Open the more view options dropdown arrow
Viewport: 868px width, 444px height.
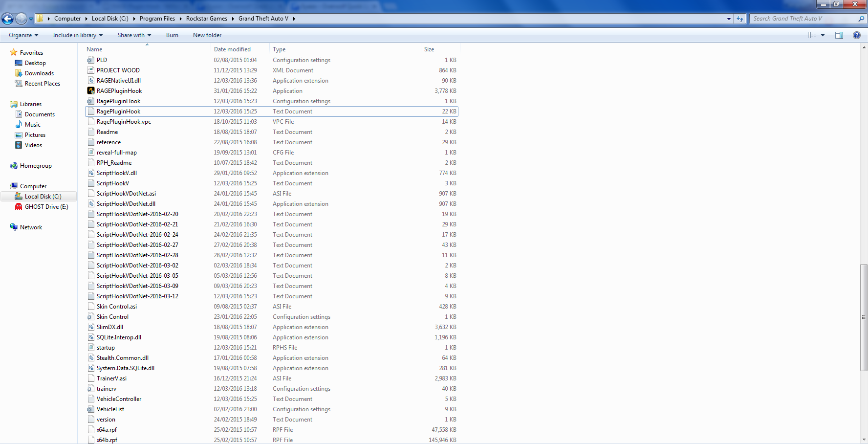tap(823, 35)
